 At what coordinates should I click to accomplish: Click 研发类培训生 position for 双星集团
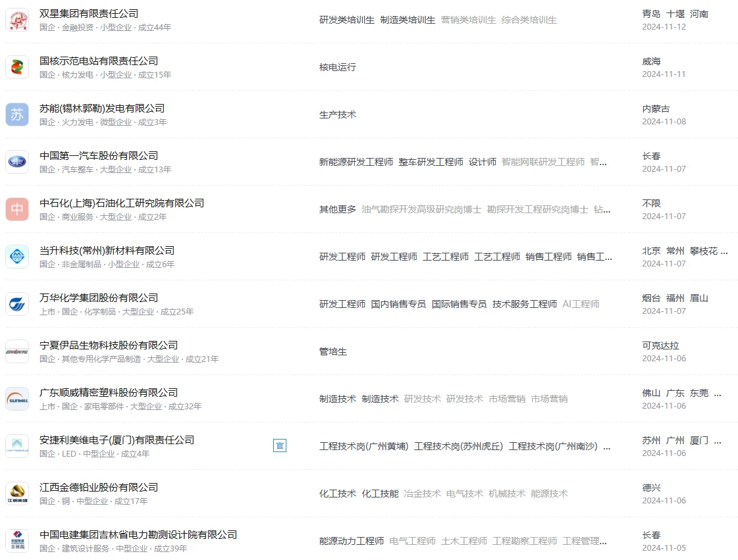pos(347,20)
